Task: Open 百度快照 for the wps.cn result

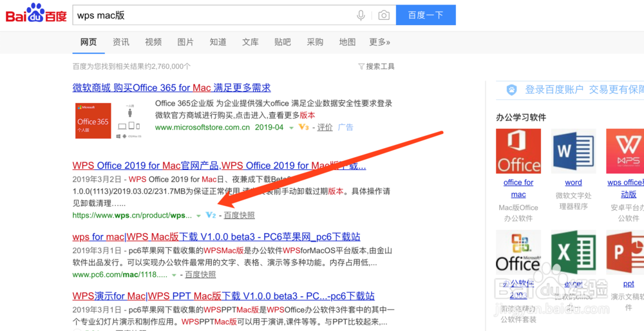Action: click(x=239, y=215)
